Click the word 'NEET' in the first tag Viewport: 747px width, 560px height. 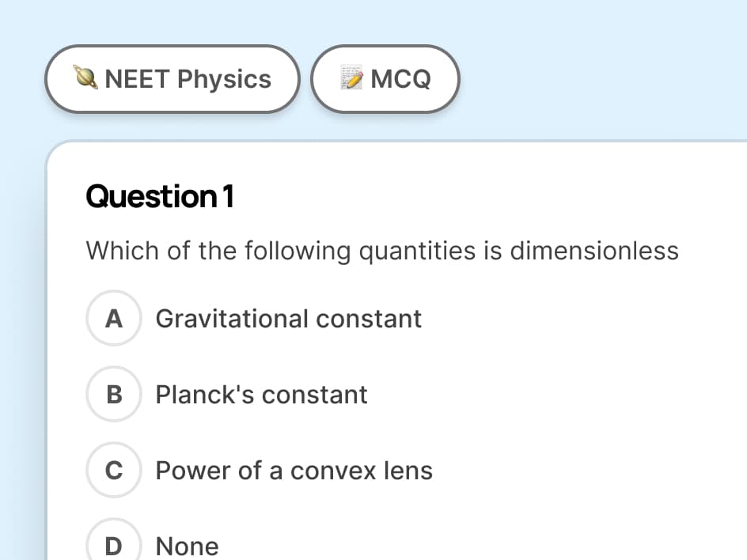137,79
